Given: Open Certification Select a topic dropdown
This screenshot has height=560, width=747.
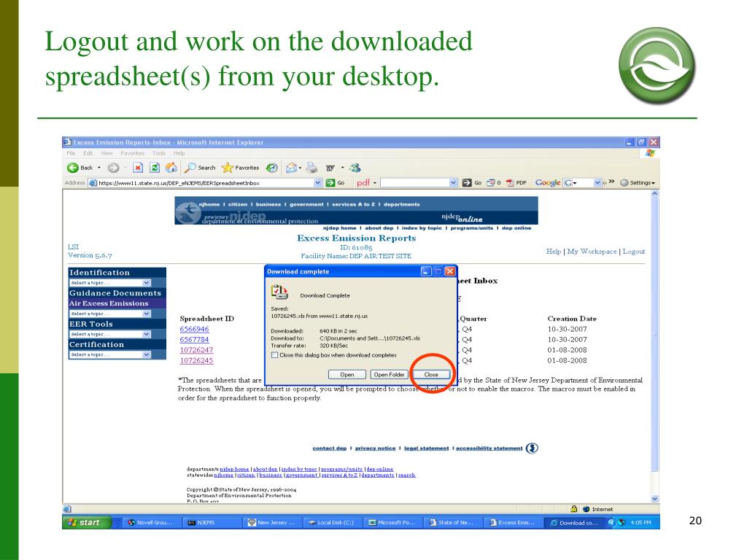Looking at the screenshot, I should tap(146, 355).
